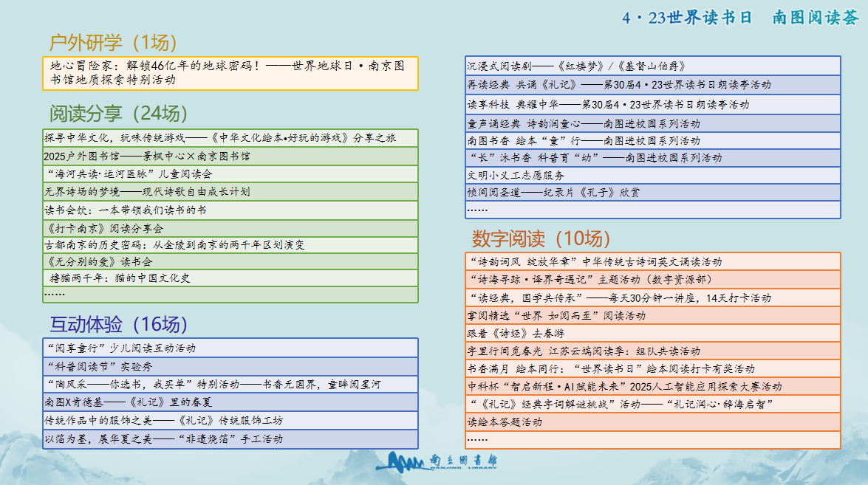Image resolution: width=868 pixels, height=485 pixels.
Task: Click the ellipsis row in the green table
Action: 230,295
